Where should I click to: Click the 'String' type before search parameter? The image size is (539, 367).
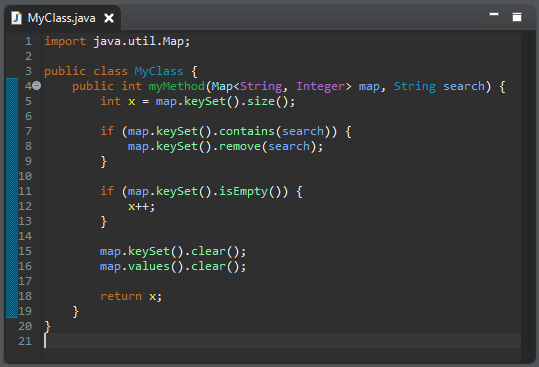(415, 86)
